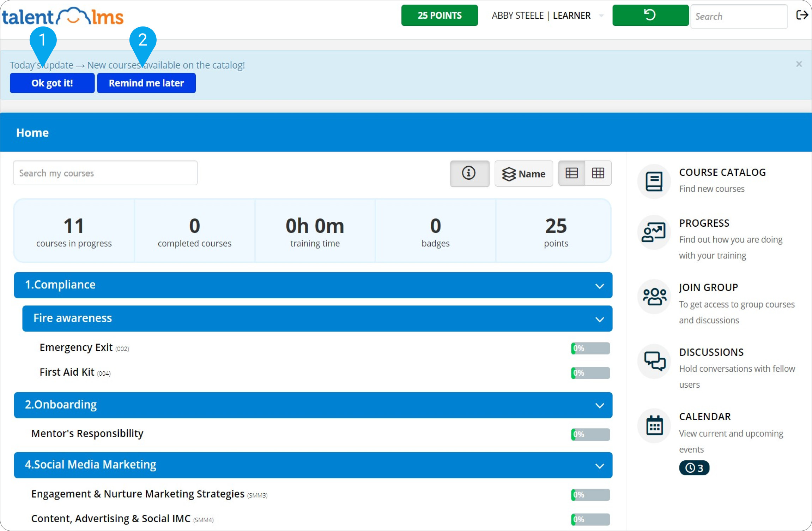
Task: Dismiss the announcement with the X
Action: click(799, 64)
